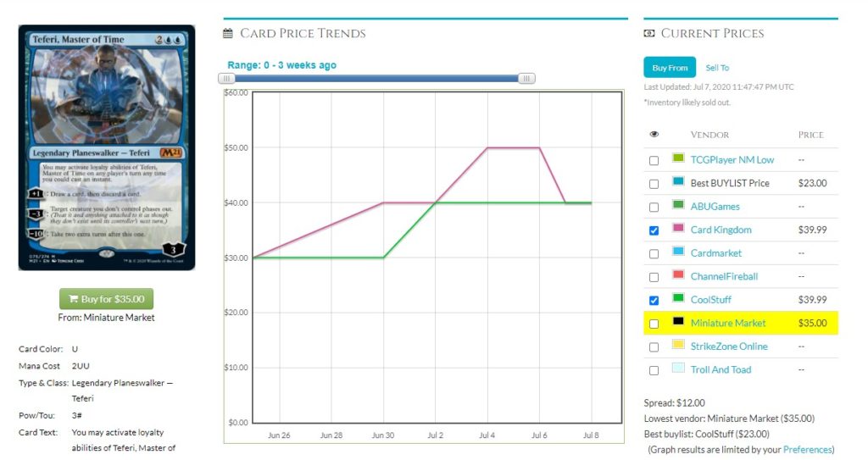Viewport: 868px width, 460px height.
Task: Click the $50.00 label on chart axis
Action: [x=236, y=147]
